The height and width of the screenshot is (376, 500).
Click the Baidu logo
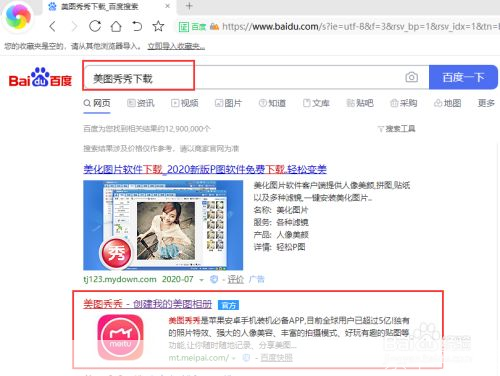40,77
